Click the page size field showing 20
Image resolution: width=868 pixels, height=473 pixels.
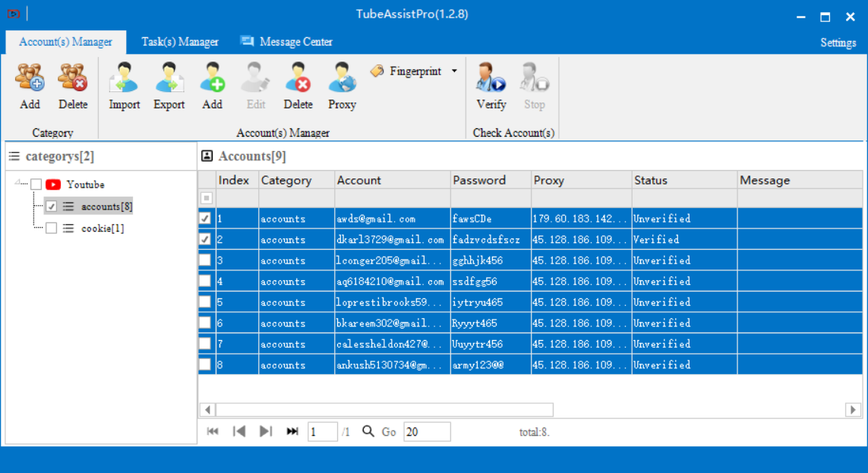427,432
